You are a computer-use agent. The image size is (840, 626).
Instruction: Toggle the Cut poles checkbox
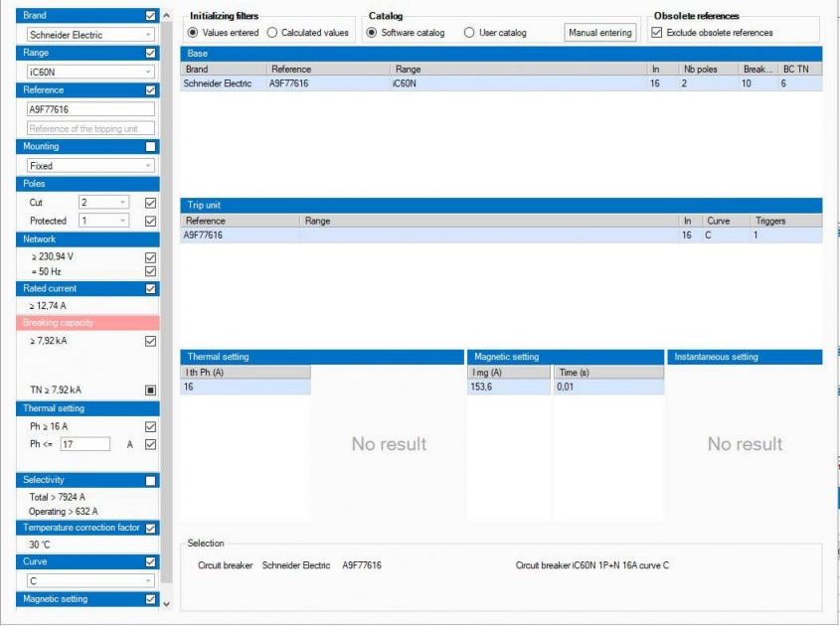150,203
